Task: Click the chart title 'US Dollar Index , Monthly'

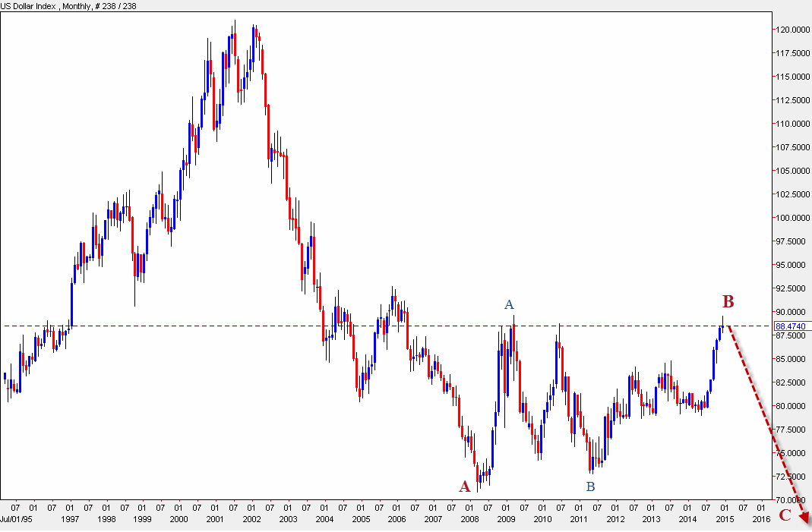Action: click(x=45, y=6)
